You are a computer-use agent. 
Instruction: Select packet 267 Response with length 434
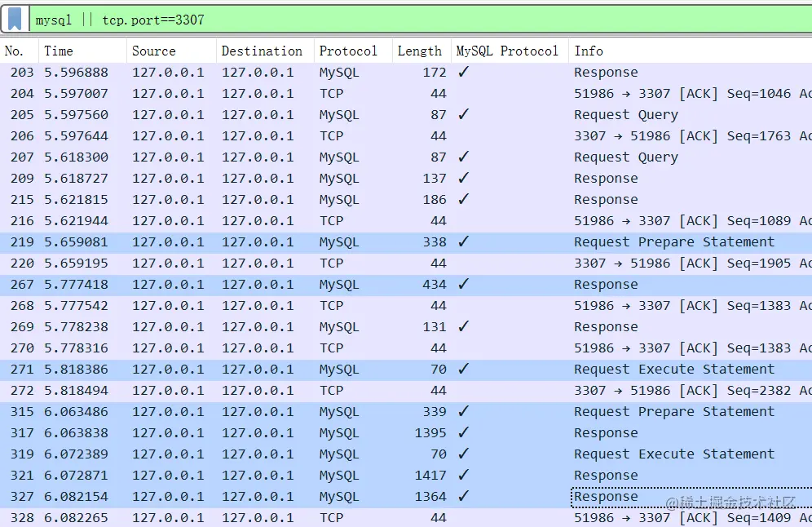click(x=406, y=285)
